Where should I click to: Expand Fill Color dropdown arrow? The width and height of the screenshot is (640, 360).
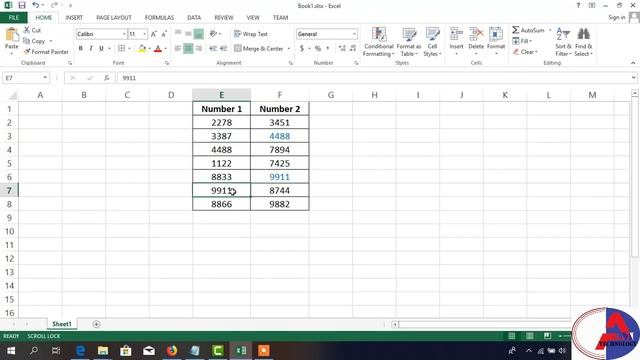[149, 48]
